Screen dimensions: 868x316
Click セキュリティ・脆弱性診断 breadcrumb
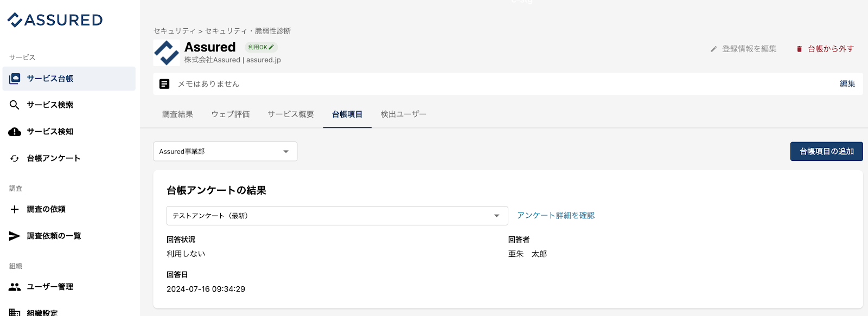pos(248,31)
